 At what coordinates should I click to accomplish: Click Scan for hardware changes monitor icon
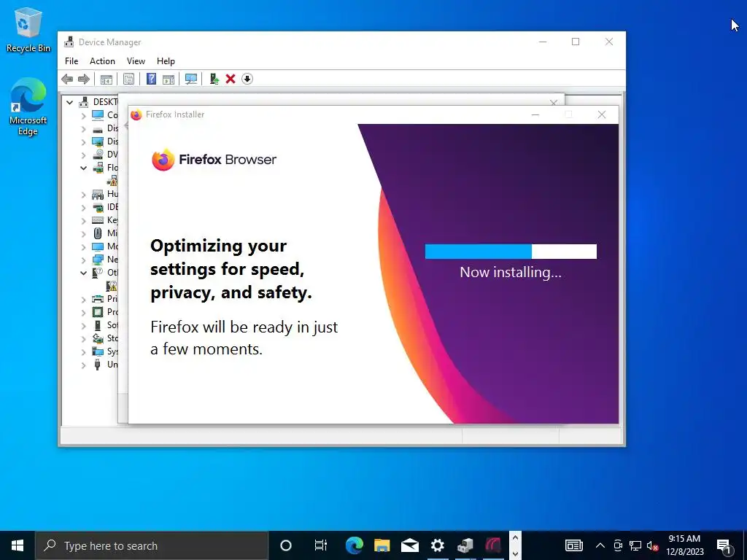click(x=191, y=79)
